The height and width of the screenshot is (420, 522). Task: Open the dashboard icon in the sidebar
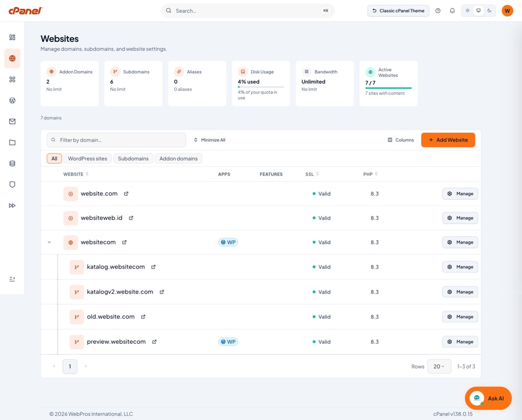click(12, 37)
